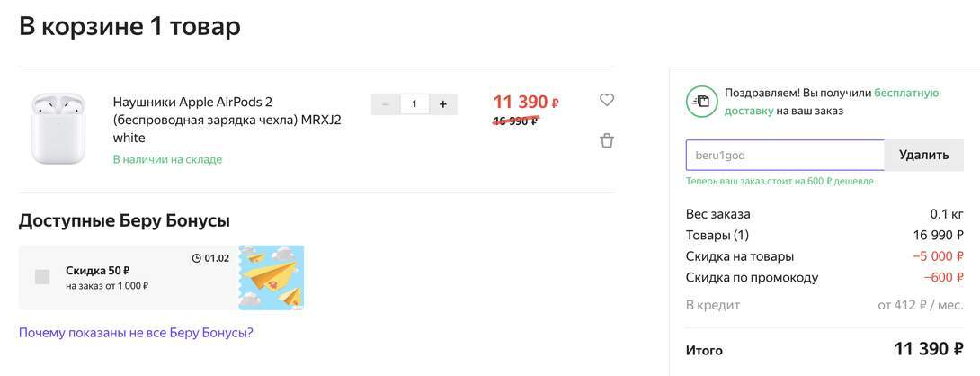Tick the Скидка 50 ₽ bonus checkbox
Viewport: 980px width, 376px height.
click(x=42, y=277)
